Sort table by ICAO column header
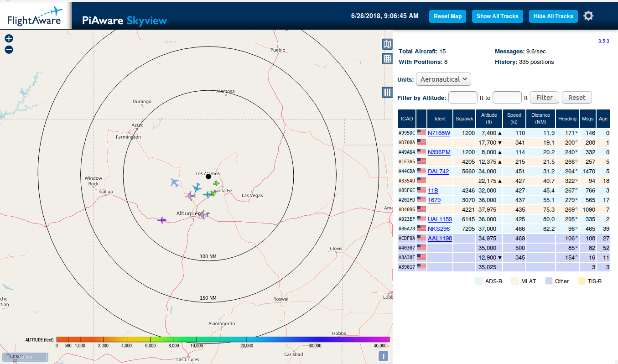618x364 pixels. coord(407,119)
